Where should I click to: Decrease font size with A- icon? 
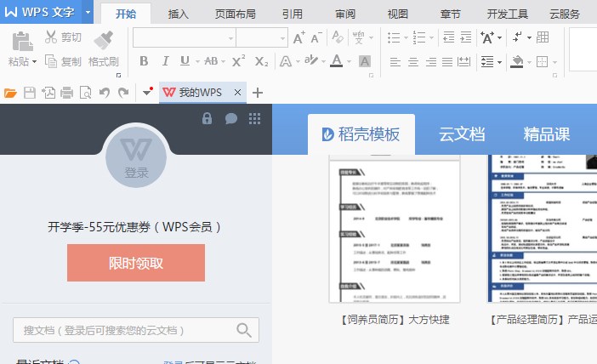tap(316, 37)
